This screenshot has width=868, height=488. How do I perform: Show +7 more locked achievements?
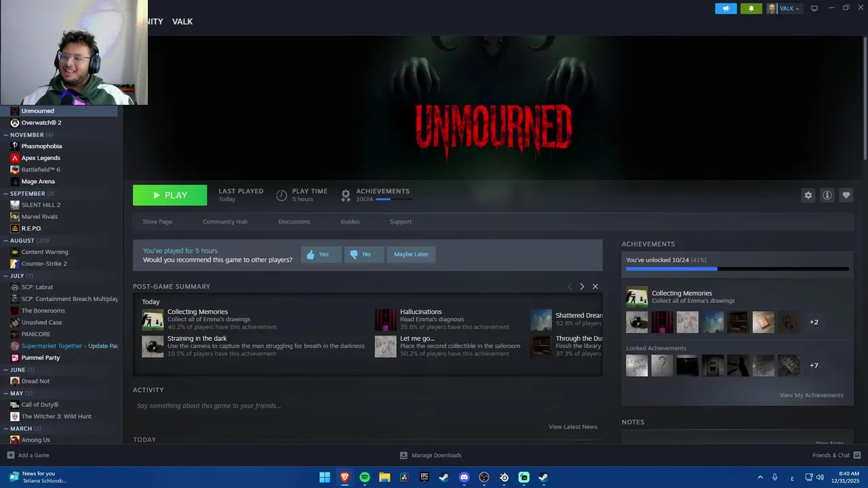tap(814, 365)
